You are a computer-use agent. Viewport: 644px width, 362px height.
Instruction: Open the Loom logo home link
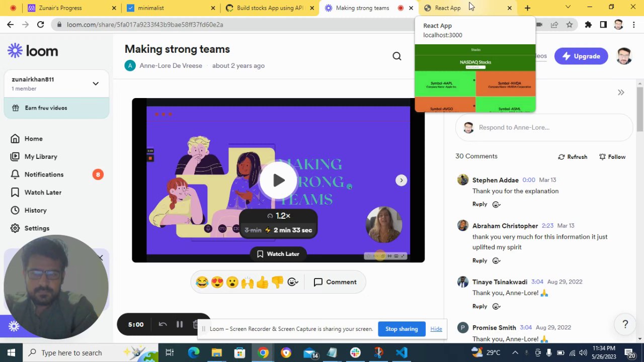[33, 51]
